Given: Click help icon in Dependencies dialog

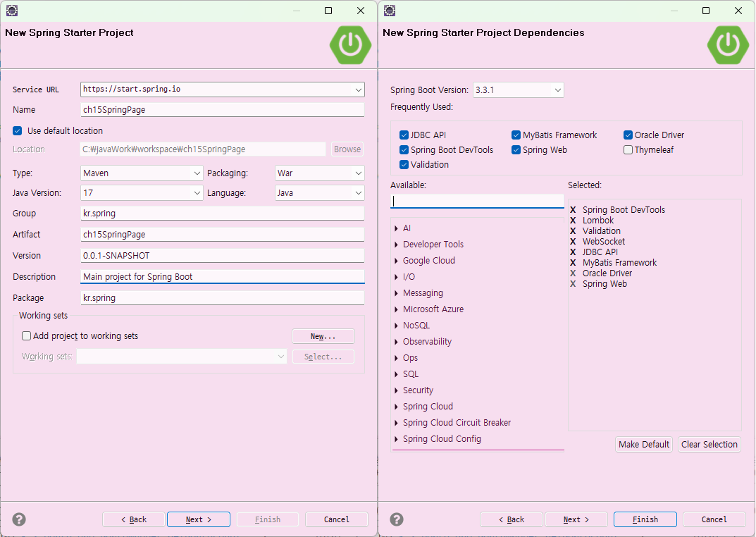Looking at the screenshot, I should pyautogui.click(x=397, y=519).
